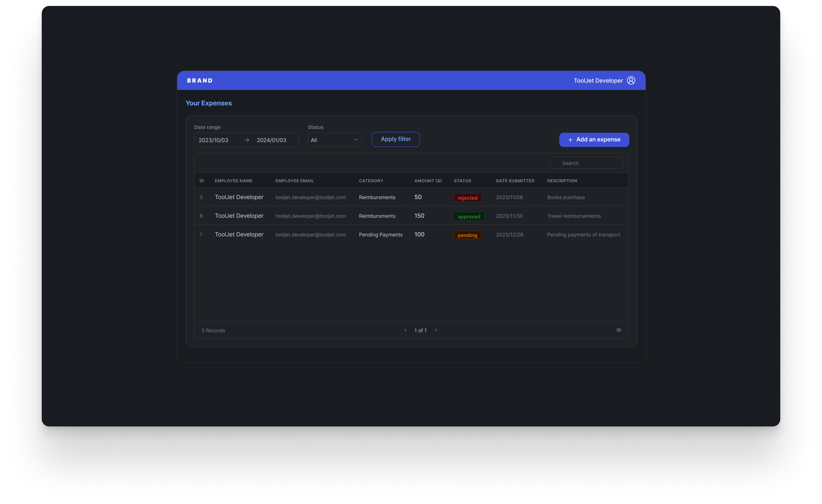This screenshot has width=822, height=504.
Task: Select the Travel reimbursements description cell
Action: (x=574, y=216)
